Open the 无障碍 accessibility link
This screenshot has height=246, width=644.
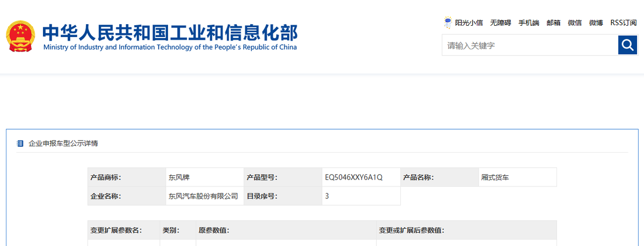(x=501, y=23)
